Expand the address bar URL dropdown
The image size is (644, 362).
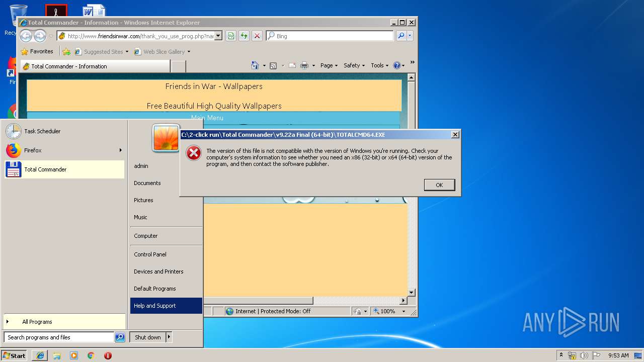pos(218,36)
